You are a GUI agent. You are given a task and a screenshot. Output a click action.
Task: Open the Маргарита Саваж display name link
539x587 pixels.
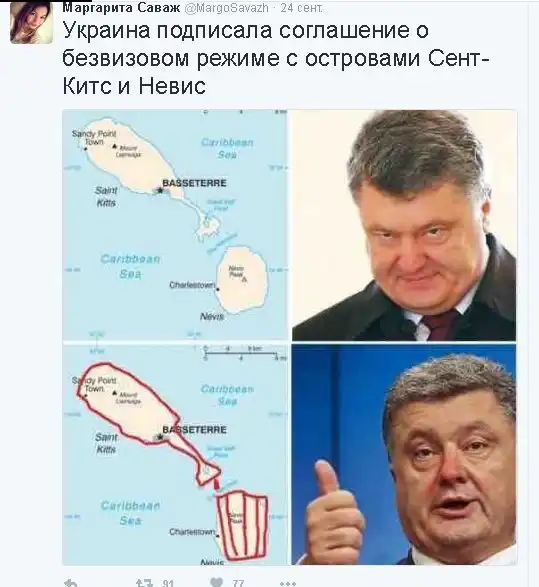tap(121, 7)
